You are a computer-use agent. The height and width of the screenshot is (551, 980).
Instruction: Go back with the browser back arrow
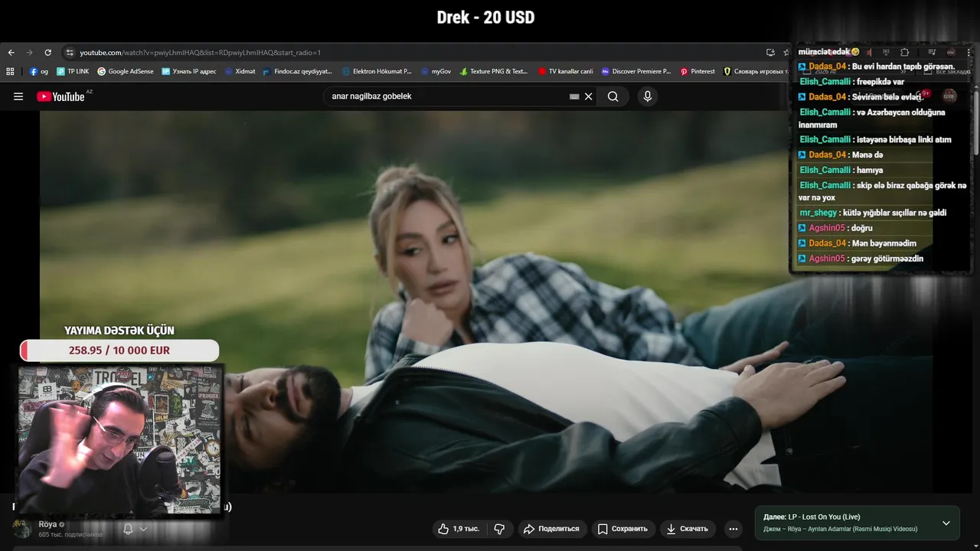point(11,53)
